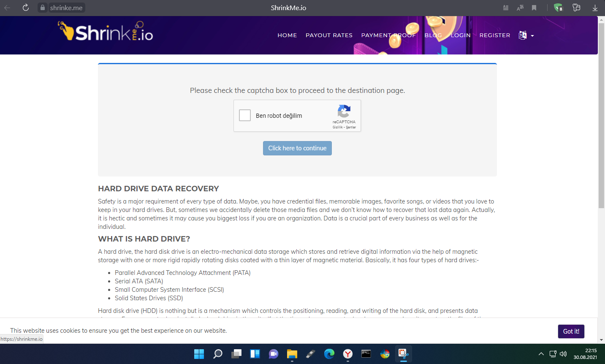Click the 'Serial ATA (SATA)' list item
605x364 pixels.
pyautogui.click(x=139, y=281)
